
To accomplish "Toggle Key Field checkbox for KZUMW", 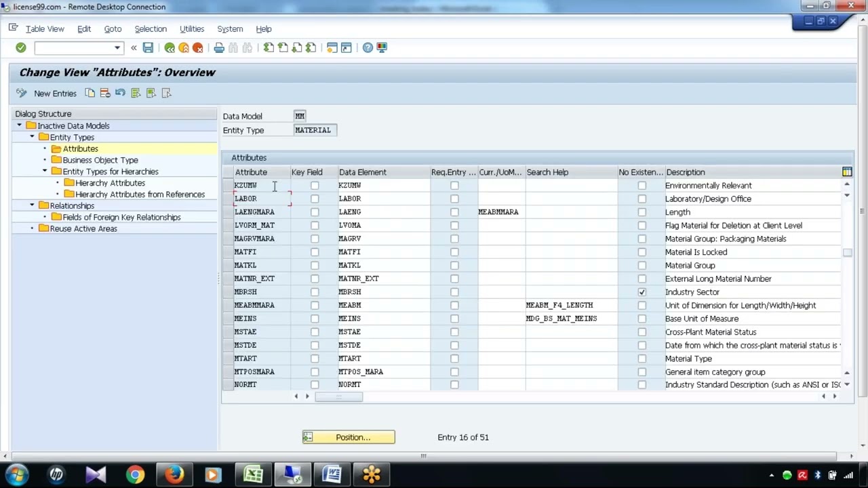I will pos(315,185).
